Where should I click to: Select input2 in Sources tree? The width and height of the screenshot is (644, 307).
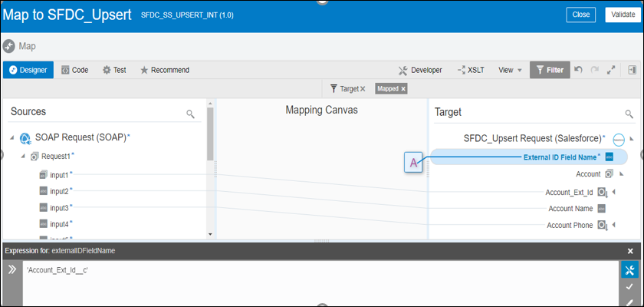(x=59, y=192)
